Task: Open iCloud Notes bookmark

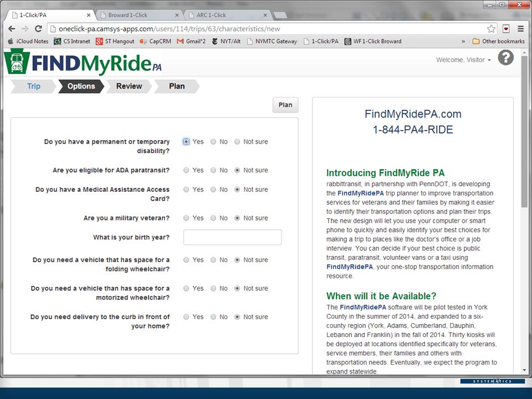Action: tap(28, 42)
